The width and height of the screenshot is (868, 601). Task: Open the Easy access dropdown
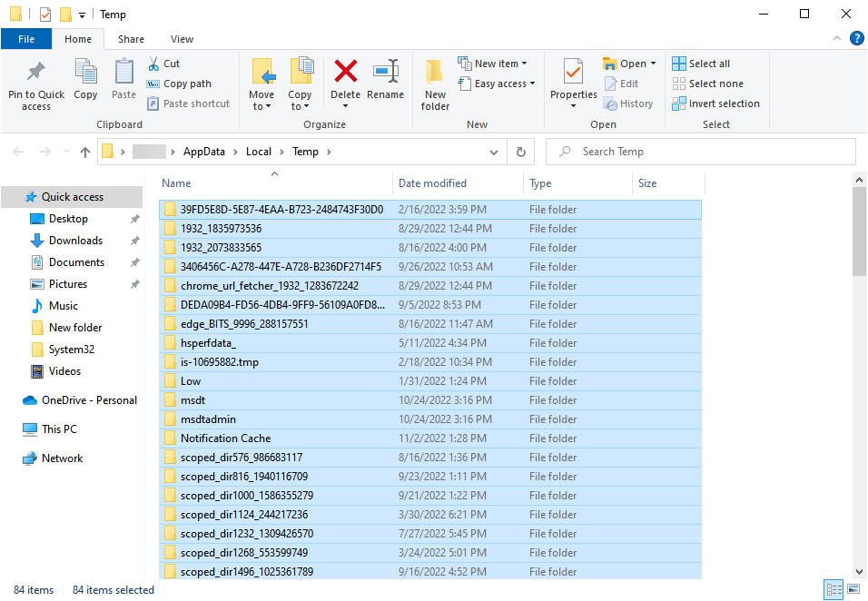(497, 84)
